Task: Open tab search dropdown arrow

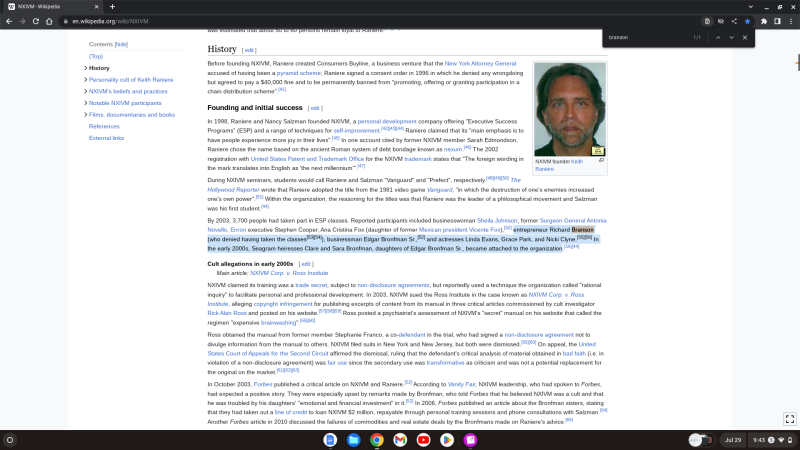Action: pos(751,7)
